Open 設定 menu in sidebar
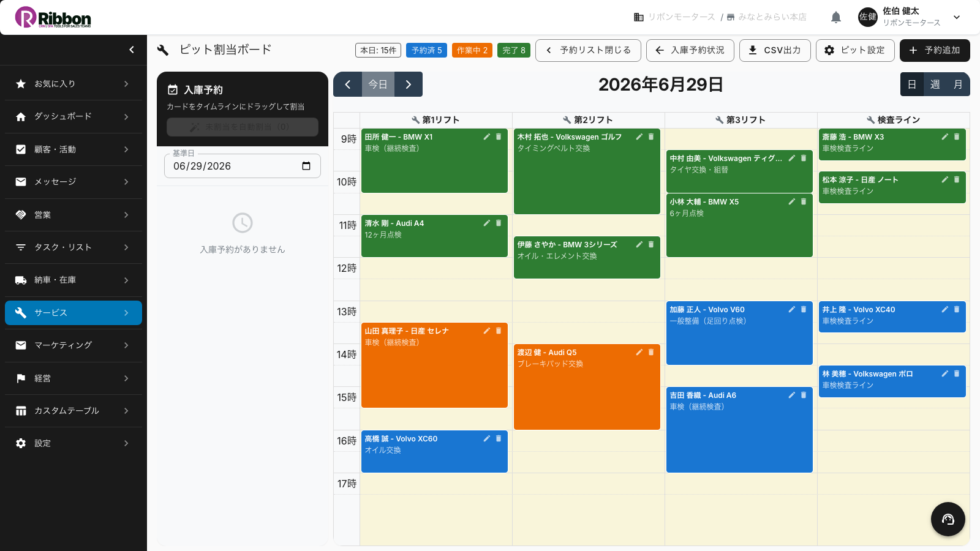This screenshot has height=551, width=980. 73,443
